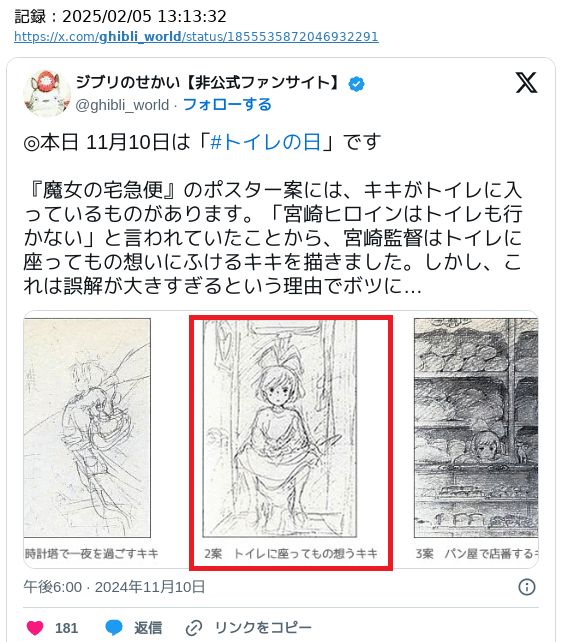561x642 pixels.
Task: Open the X logo icon
Action: coord(526,83)
